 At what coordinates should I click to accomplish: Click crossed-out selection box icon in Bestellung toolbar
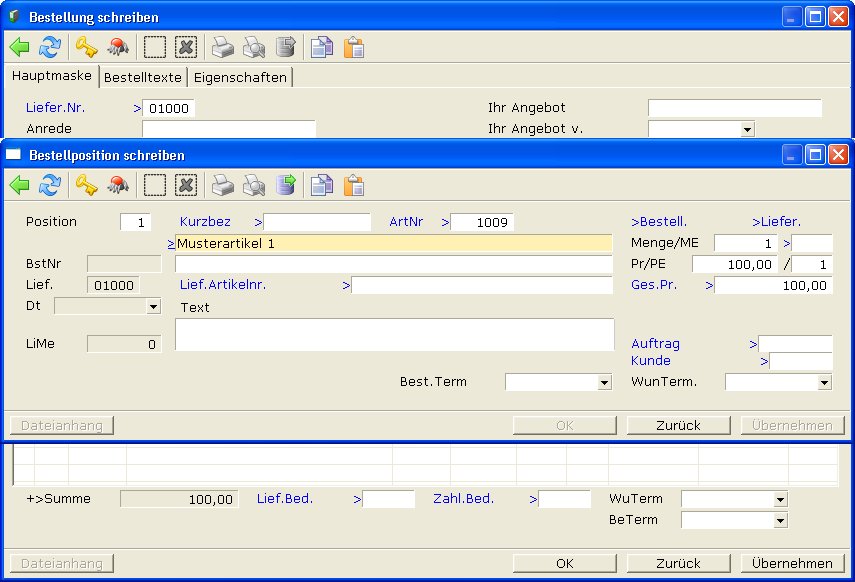pos(186,47)
